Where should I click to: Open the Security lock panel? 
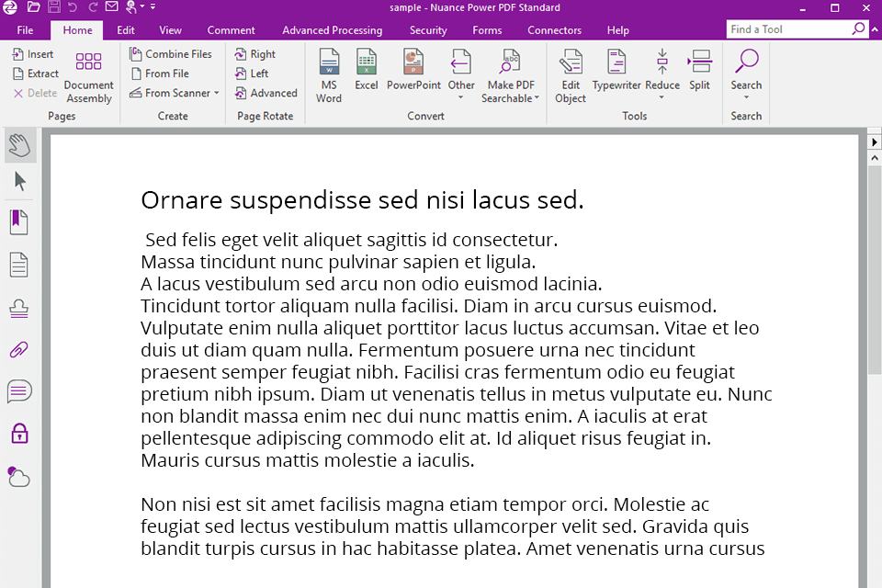pos(19,434)
